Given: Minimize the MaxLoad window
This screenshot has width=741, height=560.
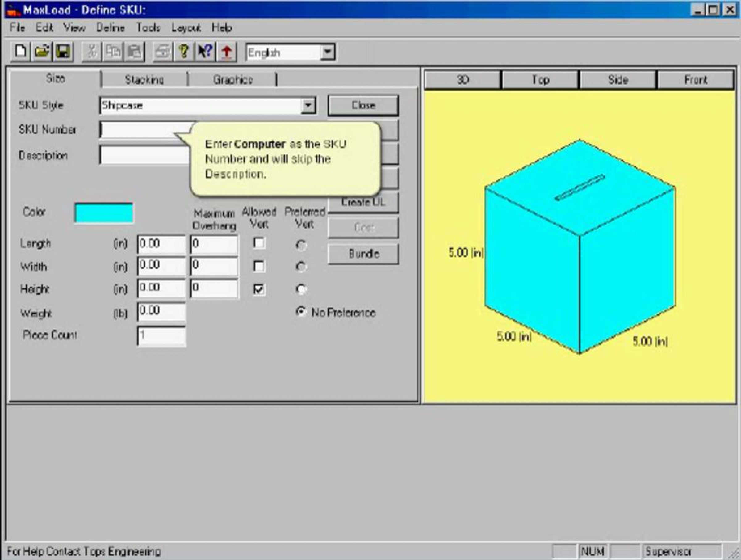Looking at the screenshot, I should click(698, 10).
